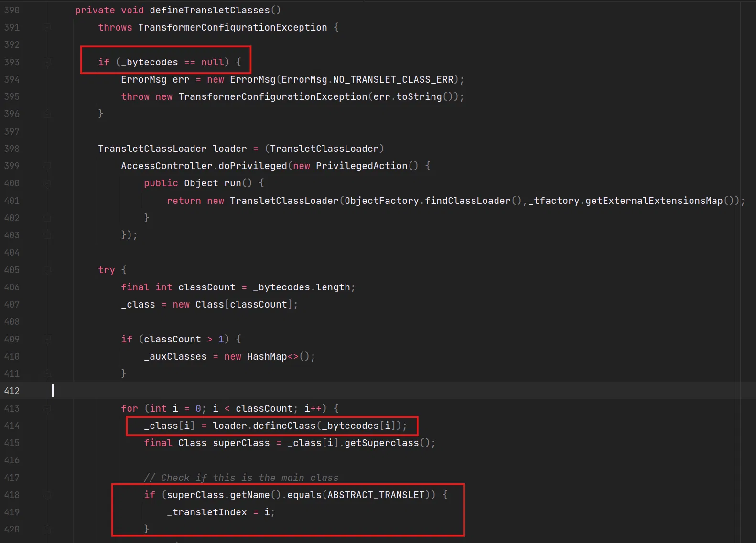Click the ABSTRACT_TRANSLET constant
Viewport: 756px width, 543px height.
click(x=376, y=495)
